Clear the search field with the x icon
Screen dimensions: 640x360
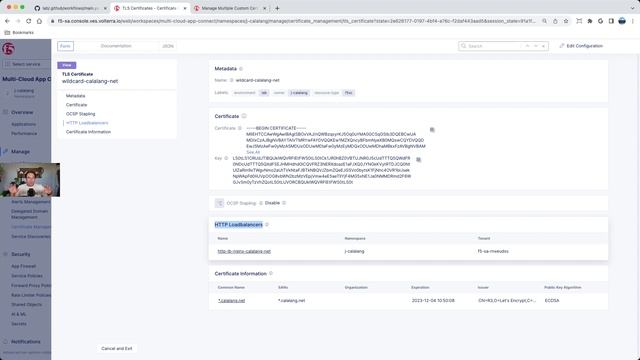point(543,46)
